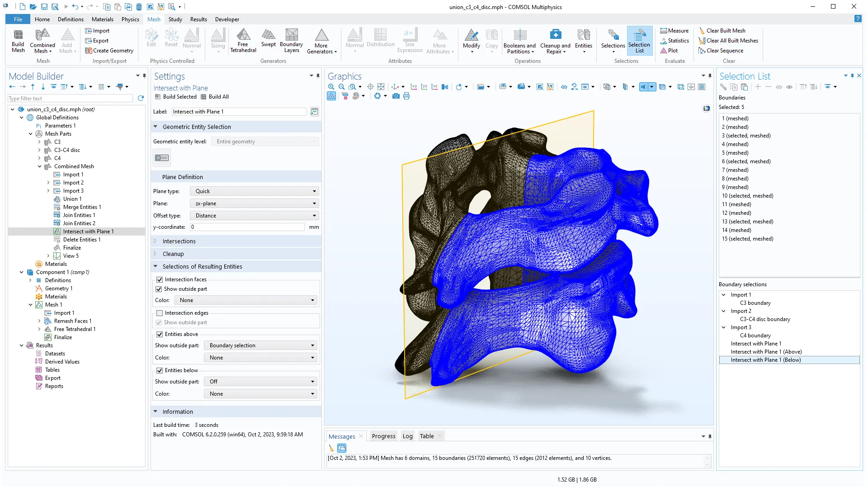Viewport: 868px width, 487px height.
Task: Enable the Intersection edges checkbox
Action: click(160, 313)
